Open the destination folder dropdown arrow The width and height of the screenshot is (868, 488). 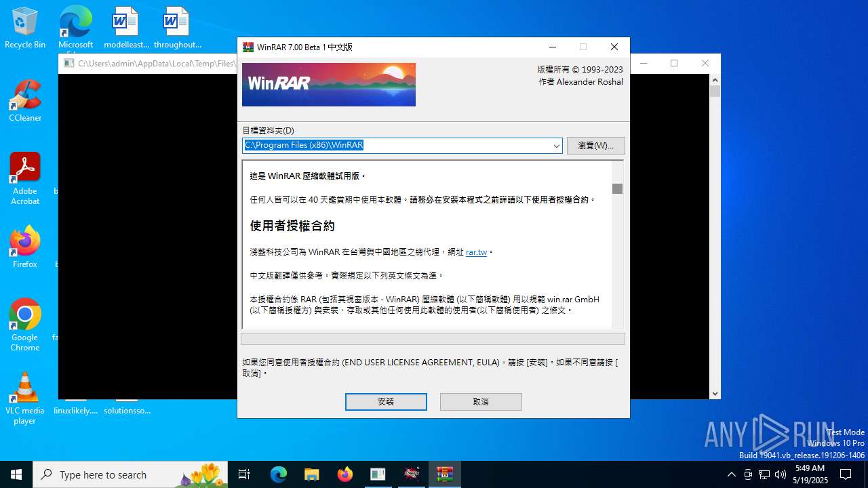coord(556,146)
